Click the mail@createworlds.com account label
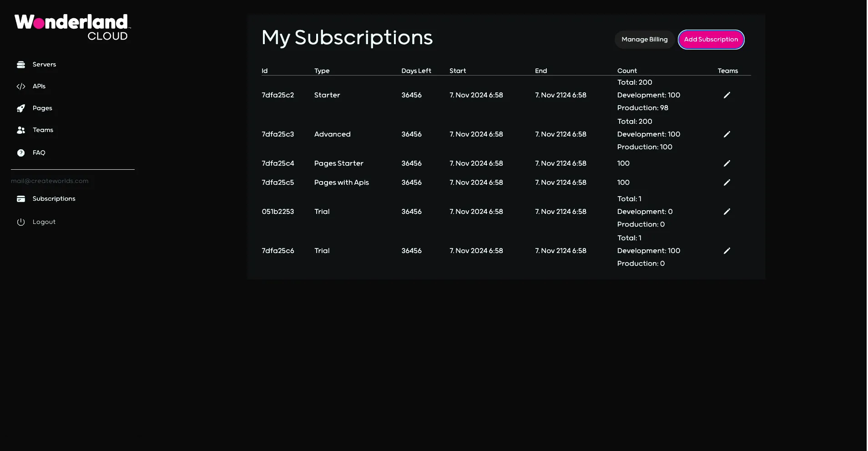The width and height of the screenshot is (868, 451). (50, 181)
